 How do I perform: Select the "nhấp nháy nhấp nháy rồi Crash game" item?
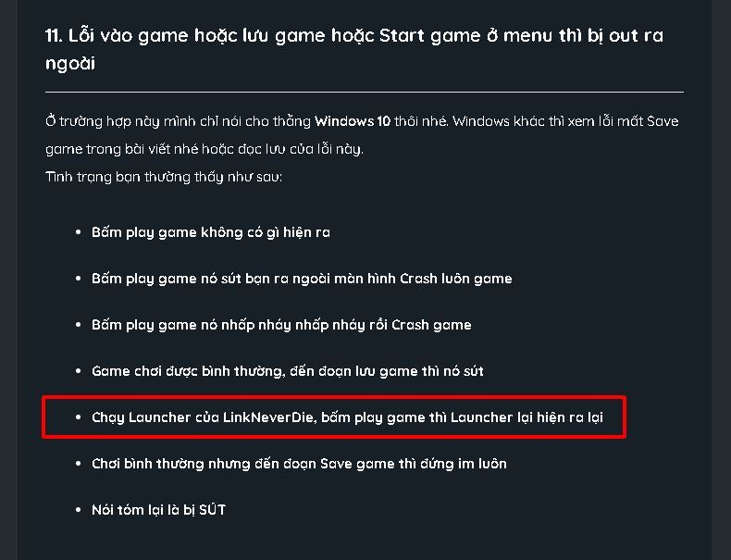click(x=281, y=325)
